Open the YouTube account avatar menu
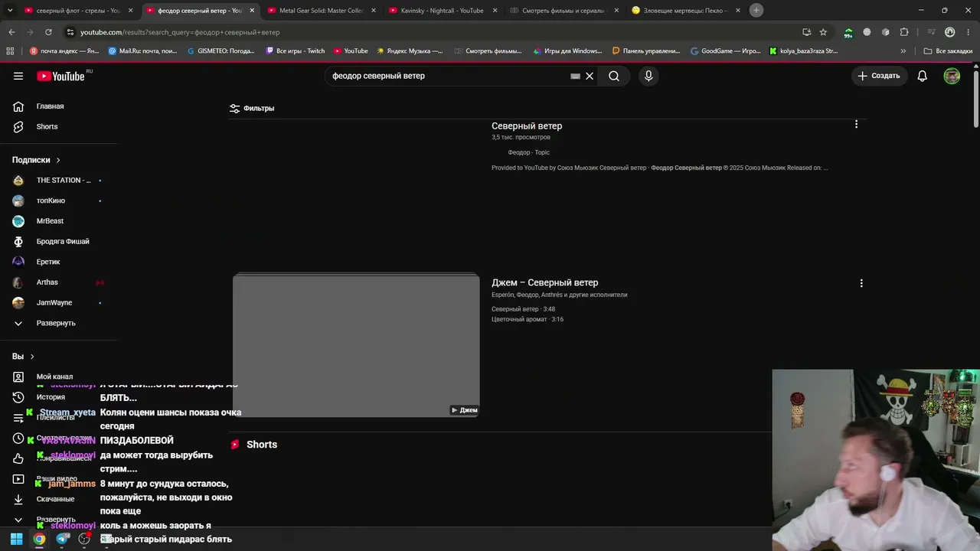Viewport: 980px width, 551px height. [x=952, y=76]
